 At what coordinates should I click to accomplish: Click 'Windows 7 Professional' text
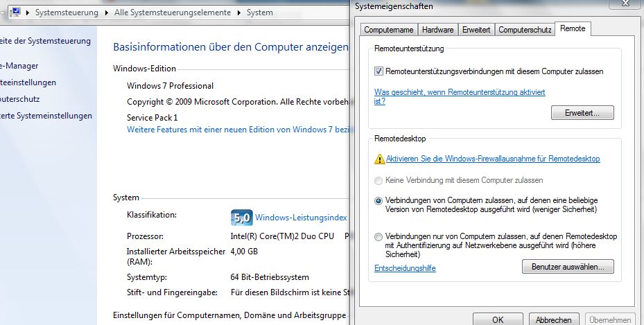(170, 86)
